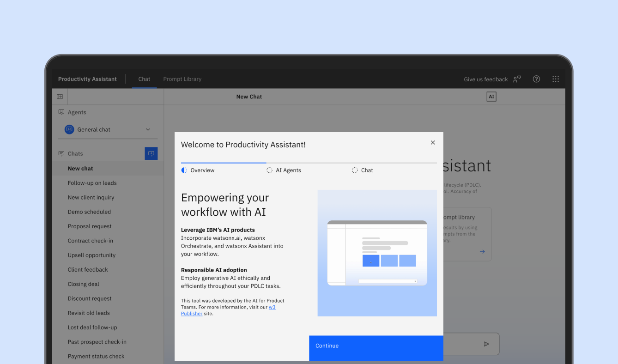Click Responsible AI adoption text
Viewport: 618px width, 364px height.
point(214,270)
